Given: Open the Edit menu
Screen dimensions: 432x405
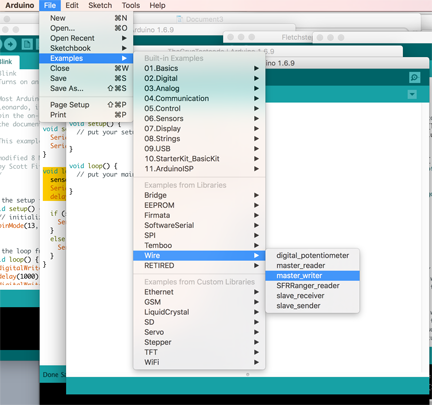Looking at the screenshot, I should click(72, 5).
